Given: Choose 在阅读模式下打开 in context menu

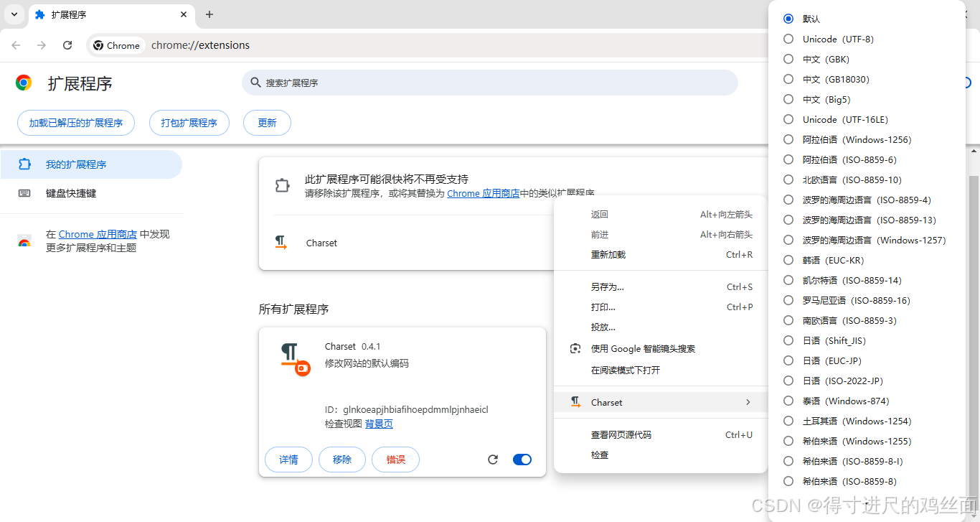Looking at the screenshot, I should pyautogui.click(x=661, y=370).
